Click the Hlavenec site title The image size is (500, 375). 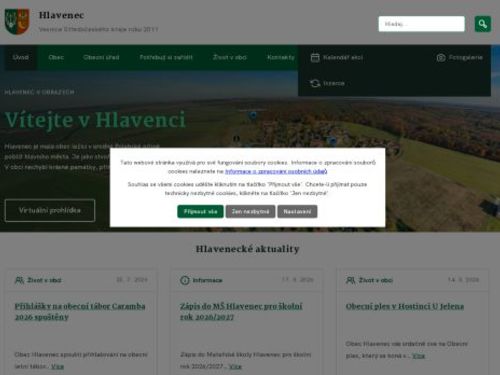pos(61,15)
